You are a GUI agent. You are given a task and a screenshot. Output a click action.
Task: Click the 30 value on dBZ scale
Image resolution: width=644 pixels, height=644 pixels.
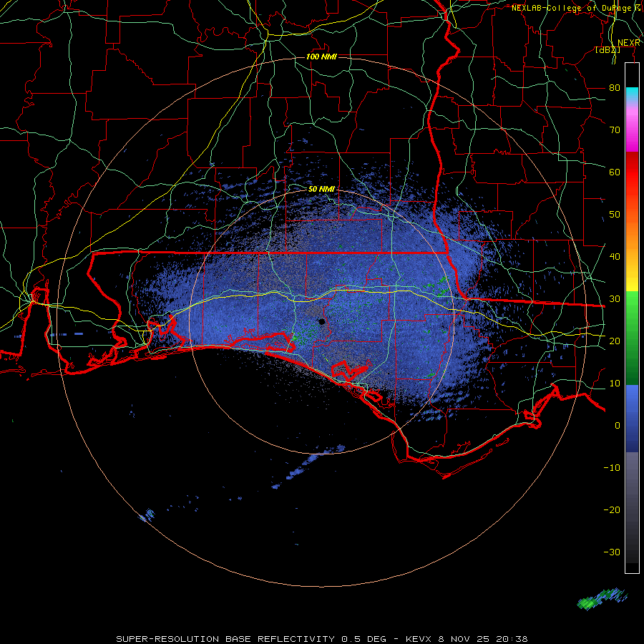coord(615,299)
